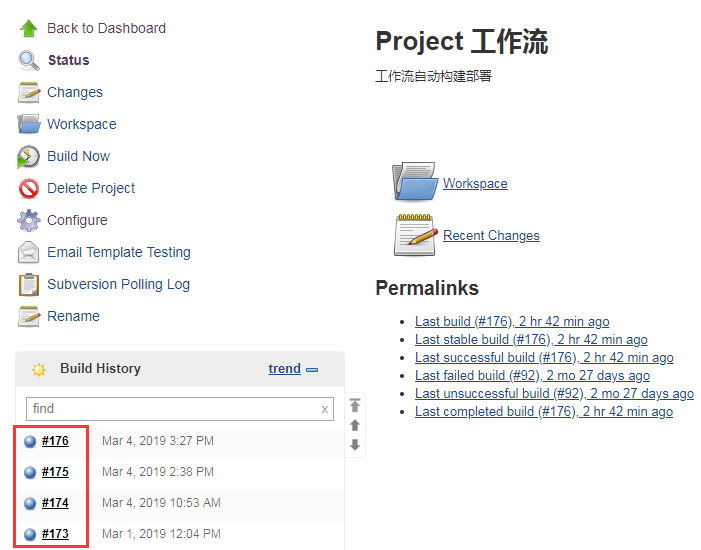Jump to top of build history arrow
701x550 pixels.
coord(355,405)
